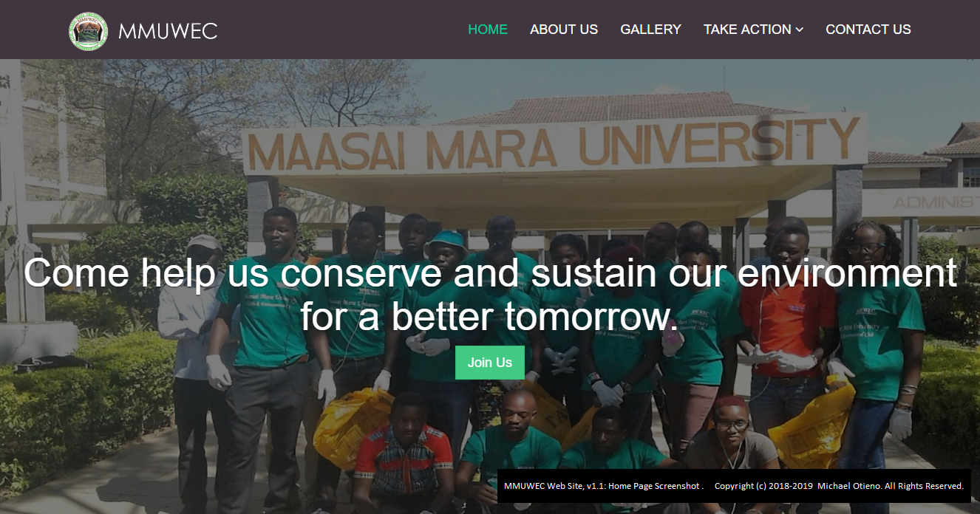Click the chevron arrow beside TAKE ACTION
Viewport: 980px width, 514px height.
tap(799, 30)
